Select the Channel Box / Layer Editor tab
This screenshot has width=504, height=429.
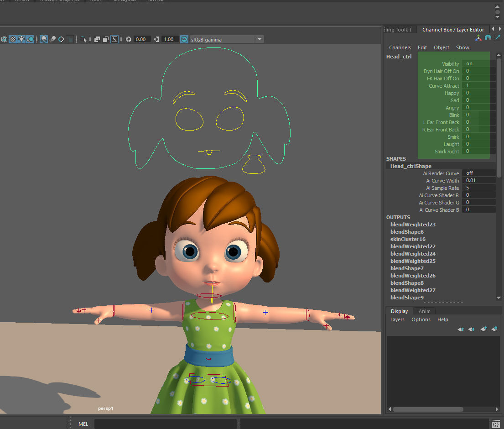(x=453, y=30)
